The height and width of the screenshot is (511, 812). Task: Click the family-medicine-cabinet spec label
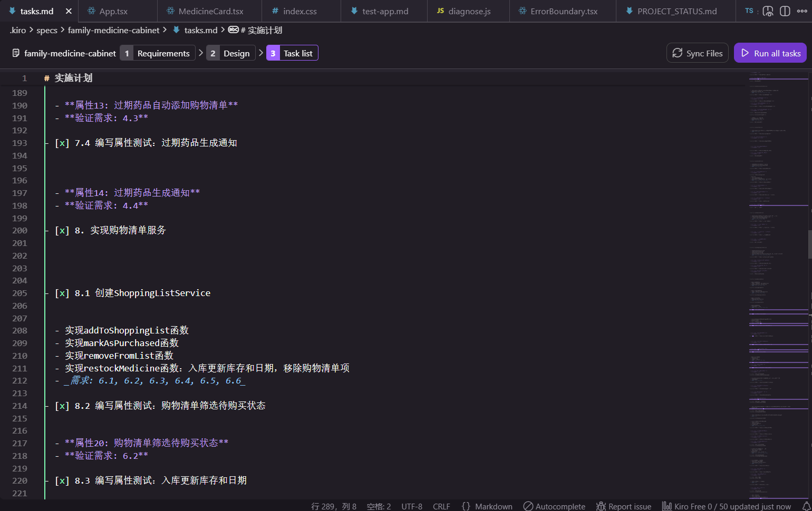70,53
